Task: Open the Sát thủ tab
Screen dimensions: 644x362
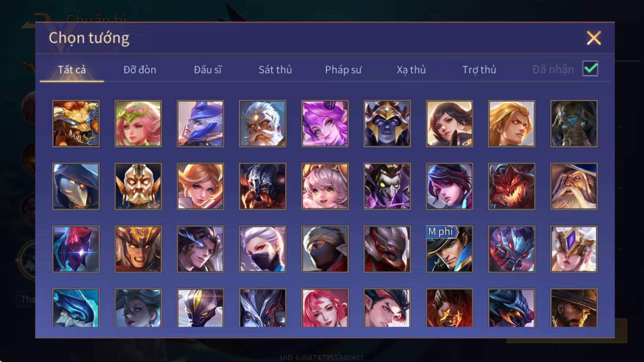Action: click(275, 70)
